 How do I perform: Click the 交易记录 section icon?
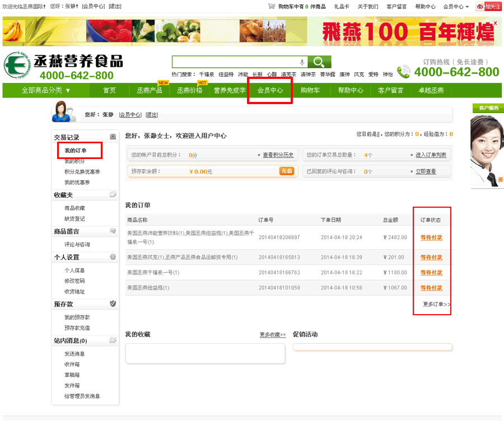pyautogui.click(x=113, y=137)
